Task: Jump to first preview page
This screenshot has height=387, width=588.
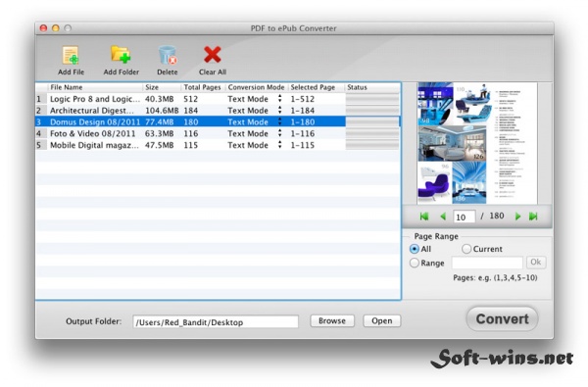Action: point(424,217)
